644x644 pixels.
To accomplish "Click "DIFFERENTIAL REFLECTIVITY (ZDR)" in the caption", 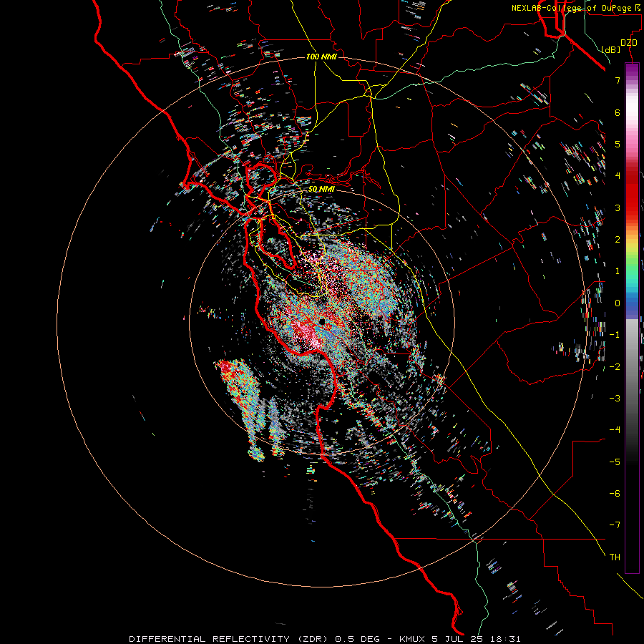I will 230,639.
